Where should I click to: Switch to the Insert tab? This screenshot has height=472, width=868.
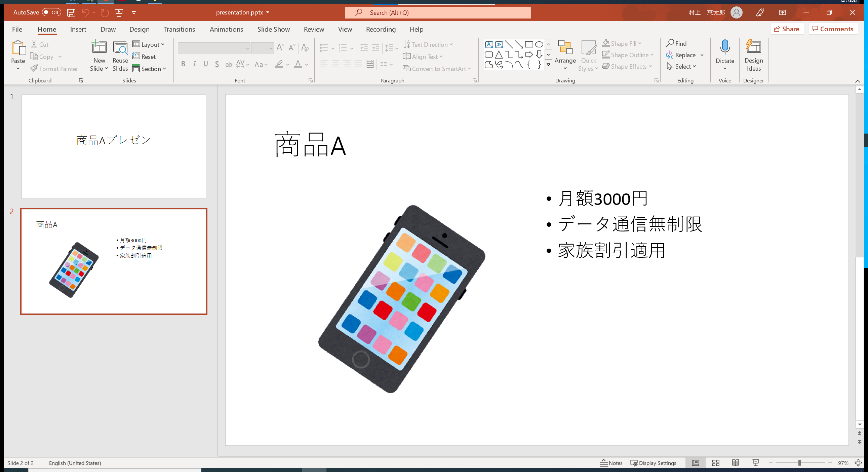78,29
